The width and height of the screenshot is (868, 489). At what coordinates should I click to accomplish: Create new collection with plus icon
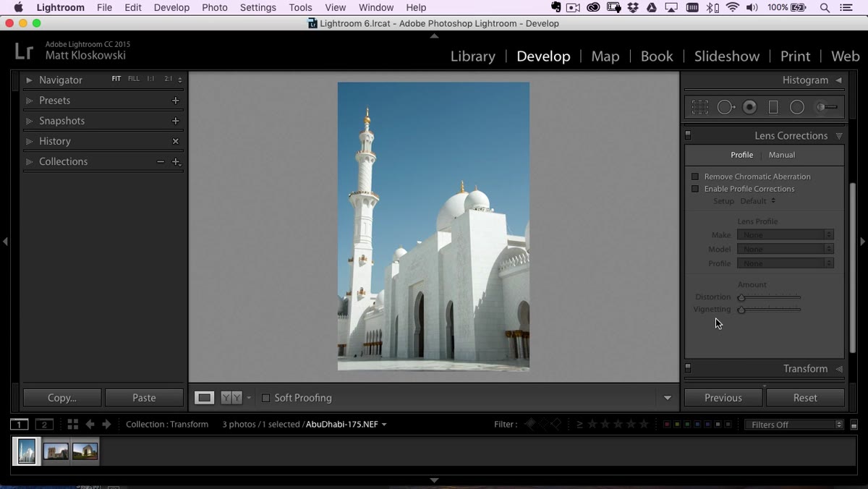[x=176, y=161]
